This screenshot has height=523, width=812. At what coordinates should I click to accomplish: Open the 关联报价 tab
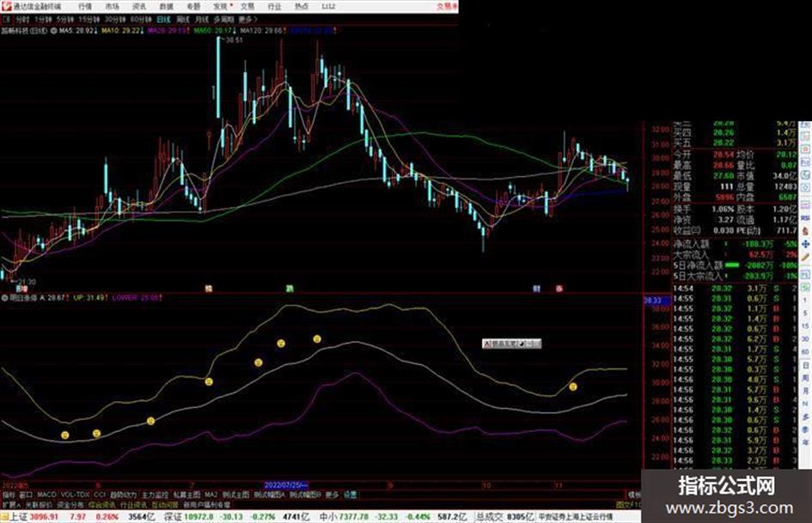click(39, 504)
